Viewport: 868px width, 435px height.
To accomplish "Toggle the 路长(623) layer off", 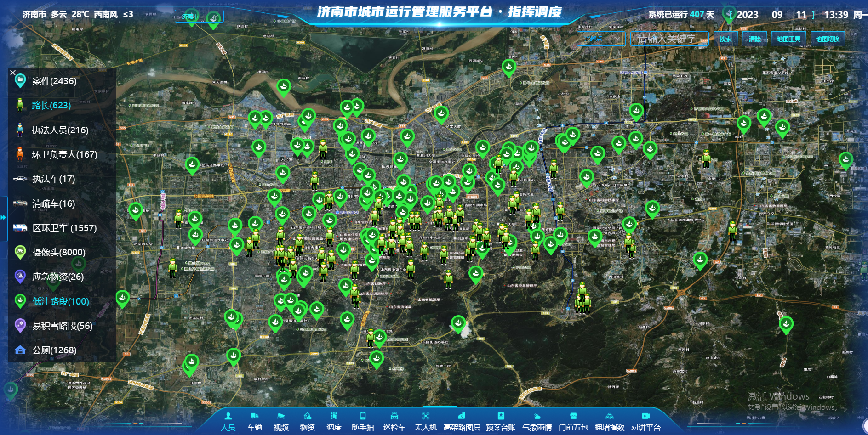I will click(x=51, y=105).
